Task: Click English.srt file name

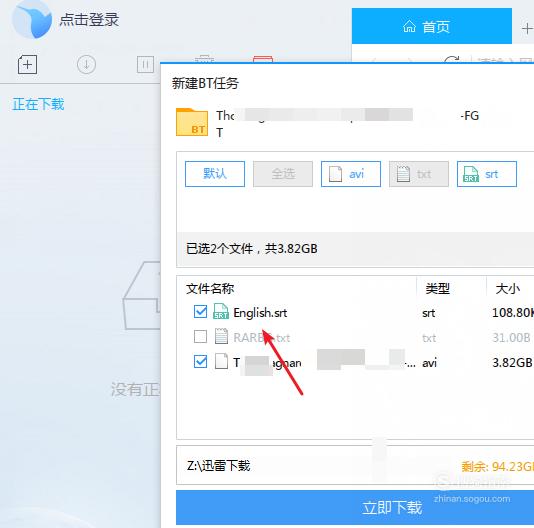Action: pyautogui.click(x=260, y=313)
